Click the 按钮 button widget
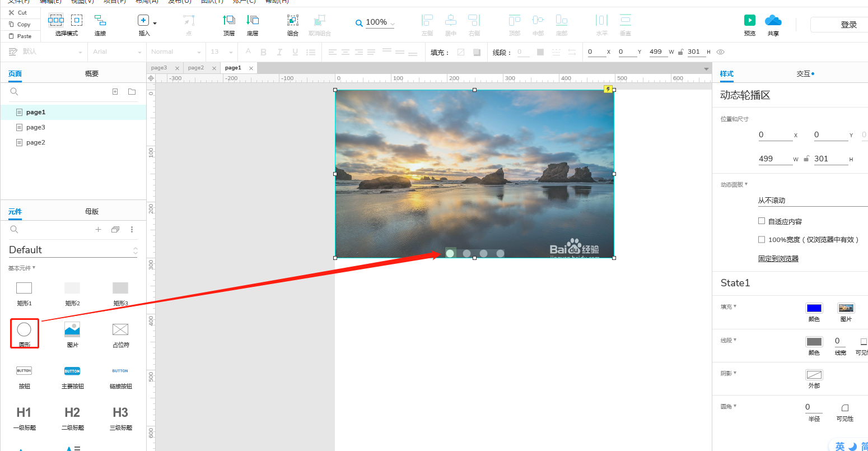 [x=24, y=377]
